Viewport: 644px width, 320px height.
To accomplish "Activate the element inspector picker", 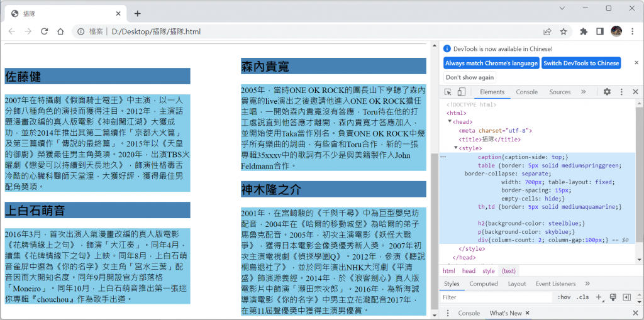I will coord(448,92).
